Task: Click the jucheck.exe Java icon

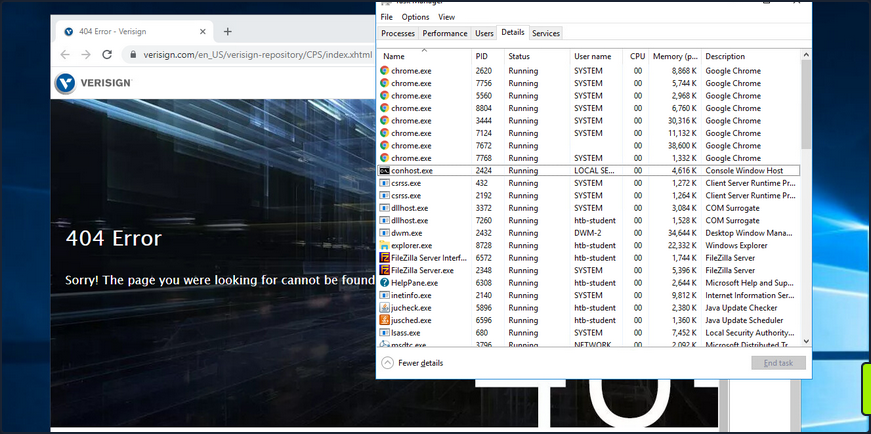Action: [x=384, y=308]
